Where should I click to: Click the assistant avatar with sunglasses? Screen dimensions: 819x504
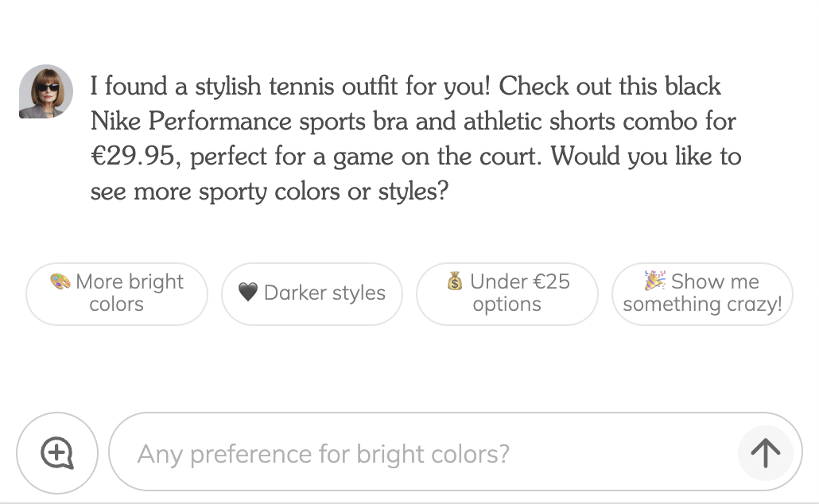click(x=46, y=91)
